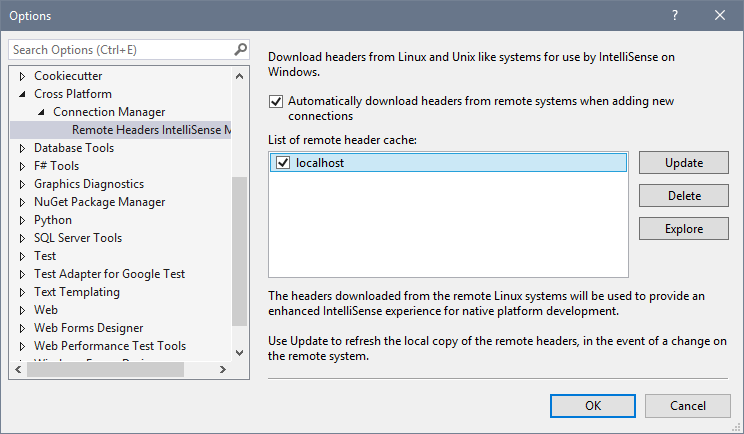Viewport: 744px width, 434px height.
Task: Open the help question mark button
Action: click(x=675, y=15)
